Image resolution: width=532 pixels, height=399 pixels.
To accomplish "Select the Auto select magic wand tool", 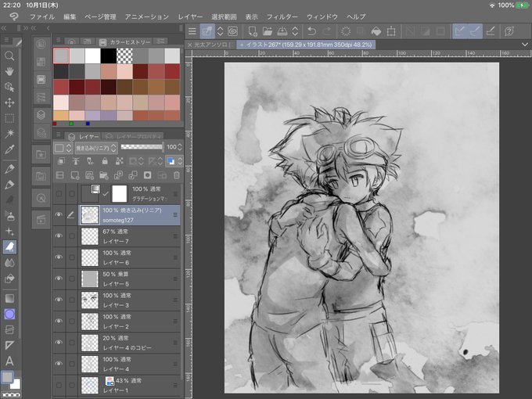I will (x=9, y=134).
